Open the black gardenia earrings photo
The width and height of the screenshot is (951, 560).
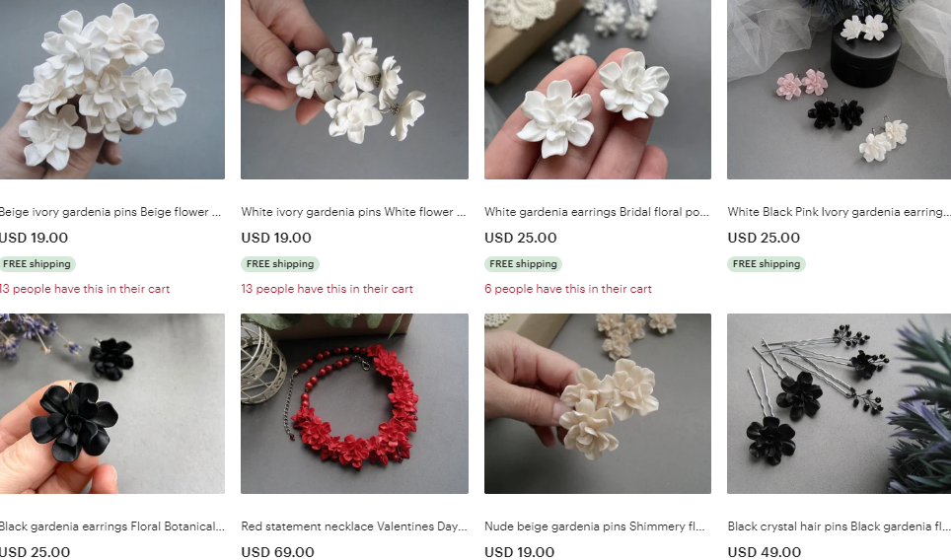pyautogui.click(x=112, y=403)
